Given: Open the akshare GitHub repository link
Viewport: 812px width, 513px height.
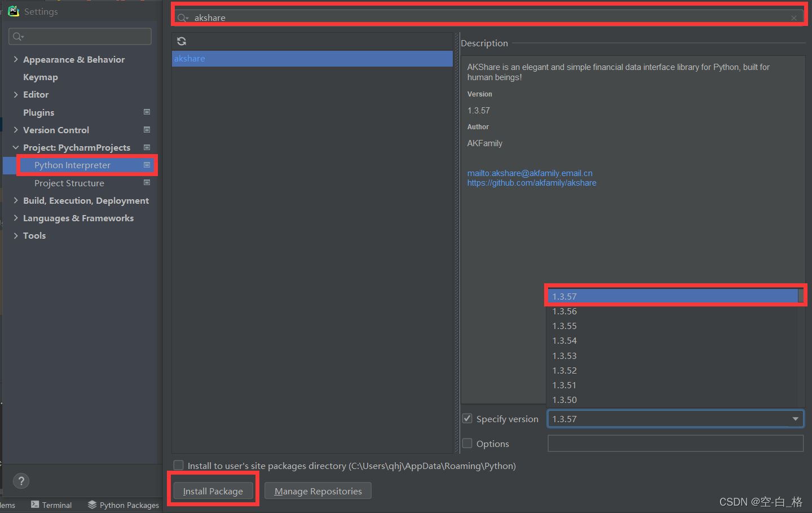Looking at the screenshot, I should pyautogui.click(x=532, y=183).
